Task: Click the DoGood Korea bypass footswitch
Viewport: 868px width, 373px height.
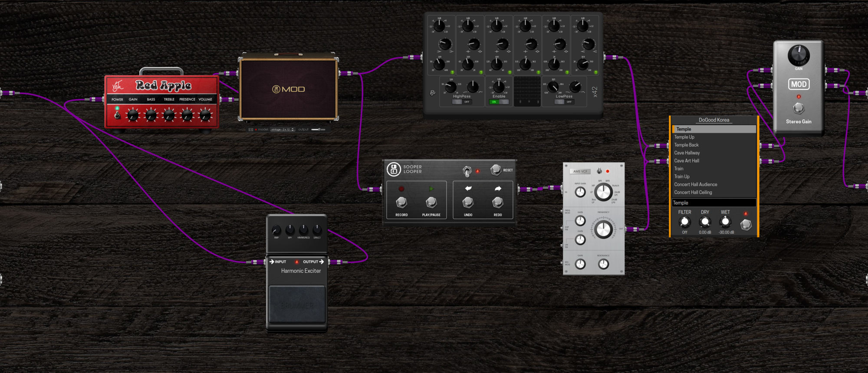Action: [746, 224]
